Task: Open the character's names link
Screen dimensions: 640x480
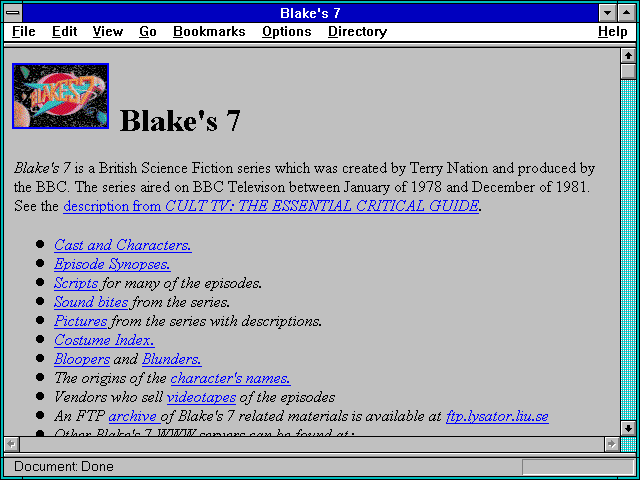Action: (231, 378)
